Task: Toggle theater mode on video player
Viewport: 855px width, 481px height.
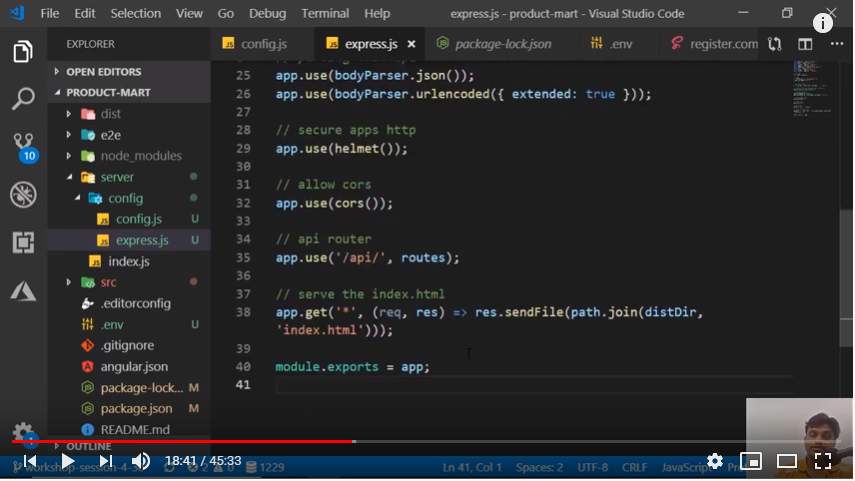Action: coord(787,461)
